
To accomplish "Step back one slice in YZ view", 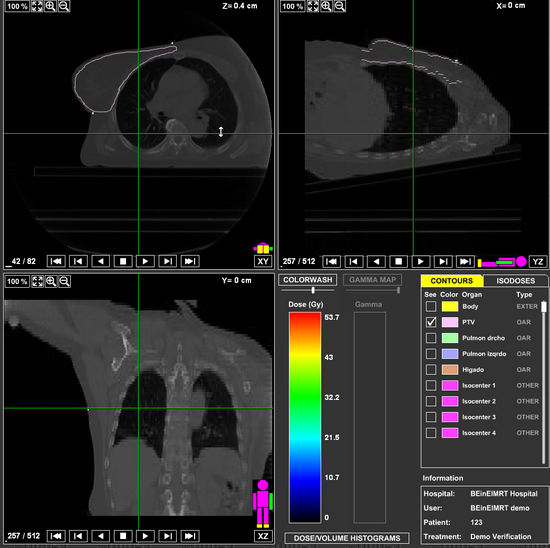I will pos(354,261).
